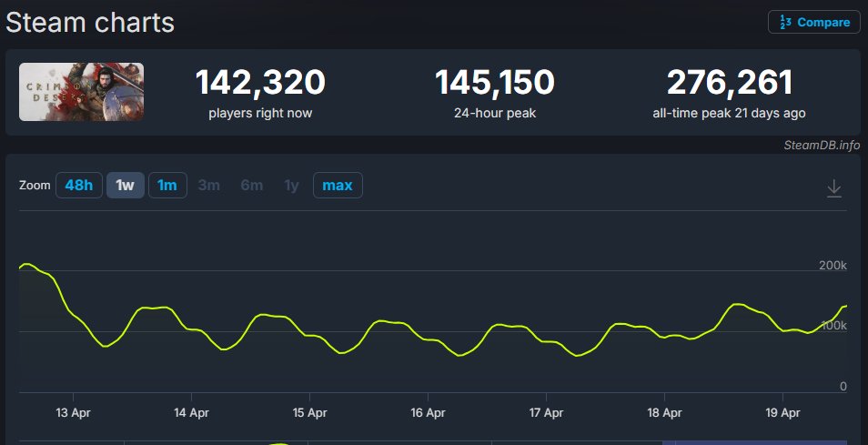Click the Steam charts heading
Viewport: 868px width, 445px height.
(90, 23)
